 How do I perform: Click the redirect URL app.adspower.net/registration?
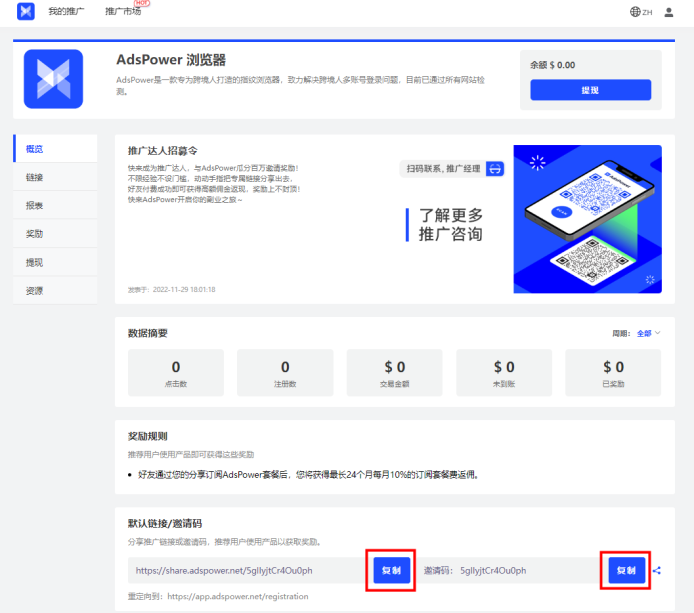coord(238,597)
